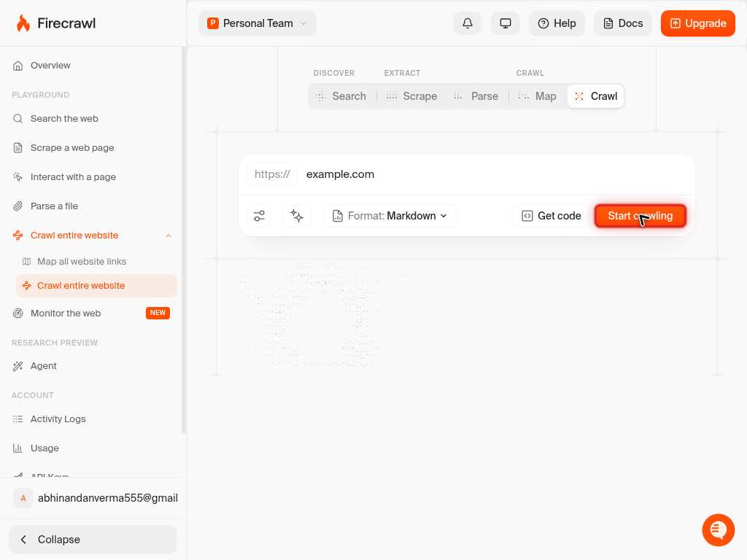Click the https:// protocol prefix
The width and height of the screenshot is (747, 560).
[272, 174]
